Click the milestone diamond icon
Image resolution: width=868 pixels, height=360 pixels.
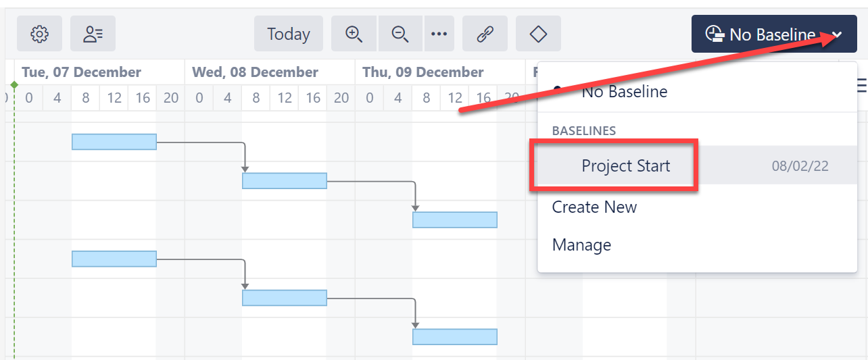(538, 34)
